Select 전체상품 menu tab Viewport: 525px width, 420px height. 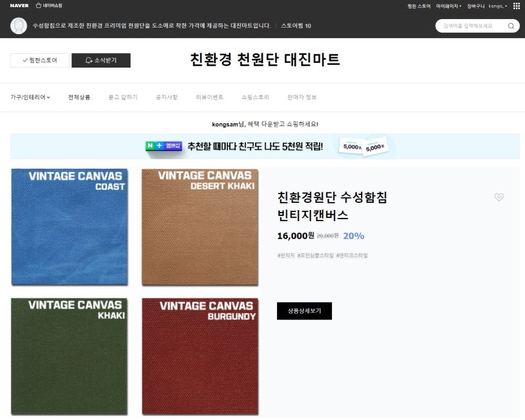point(79,97)
